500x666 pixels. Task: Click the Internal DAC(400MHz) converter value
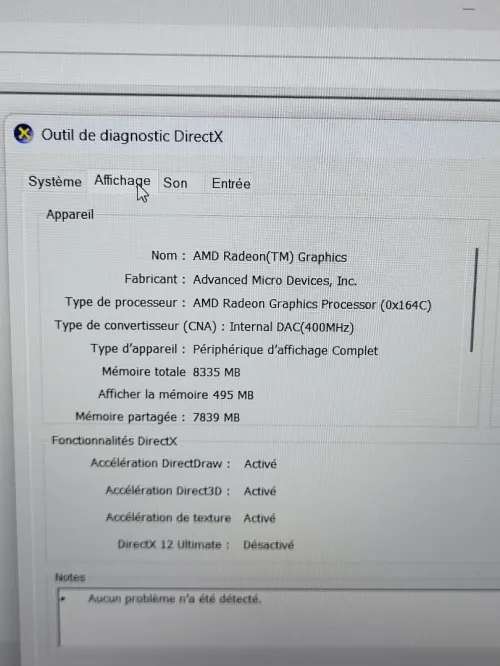coord(291,327)
